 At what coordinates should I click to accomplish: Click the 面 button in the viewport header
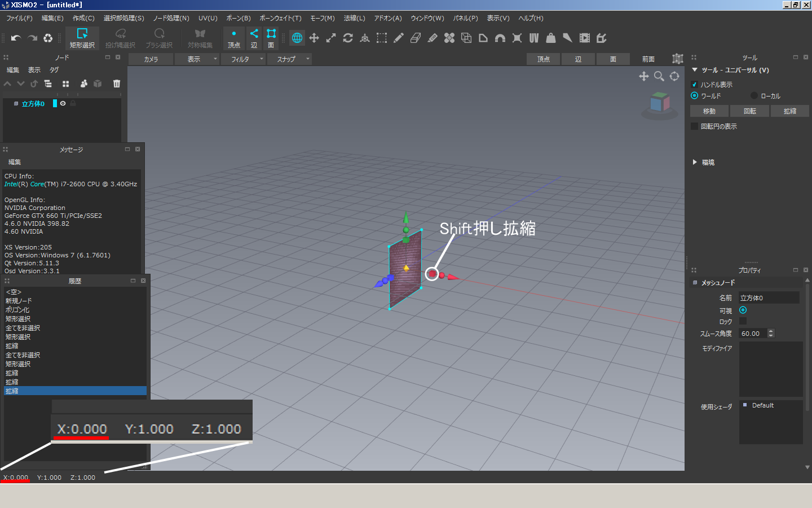point(613,59)
